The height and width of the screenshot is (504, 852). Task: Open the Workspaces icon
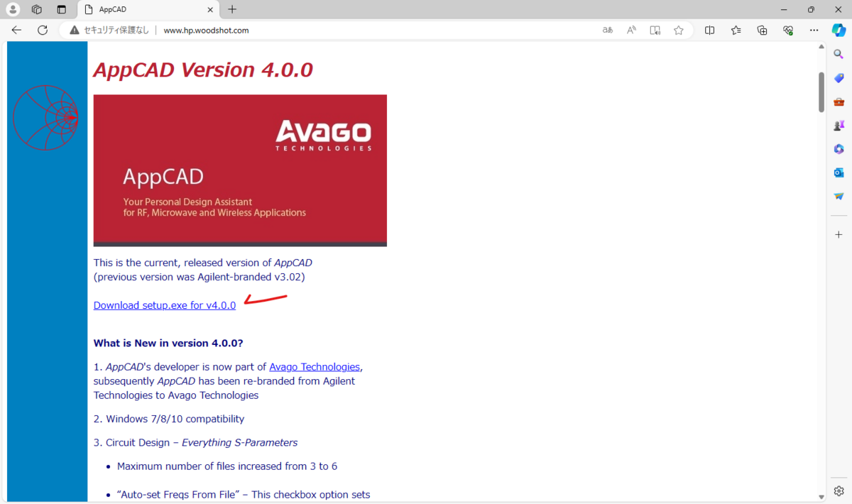coord(37,10)
